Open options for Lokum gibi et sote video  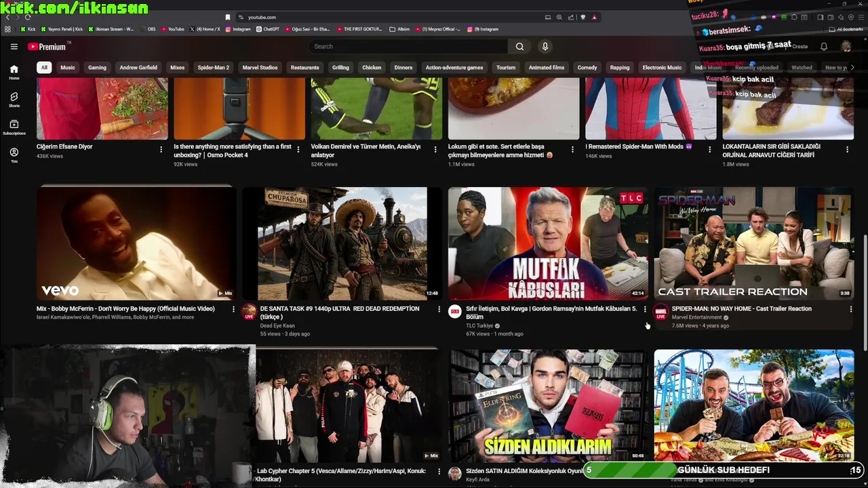[x=572, y=149]
